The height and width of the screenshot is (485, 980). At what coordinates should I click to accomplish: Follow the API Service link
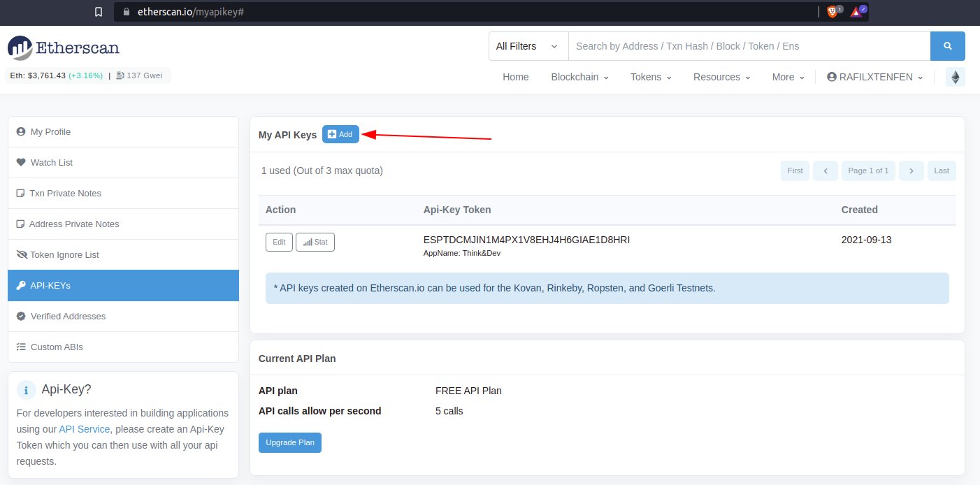[x=85, y=429]
